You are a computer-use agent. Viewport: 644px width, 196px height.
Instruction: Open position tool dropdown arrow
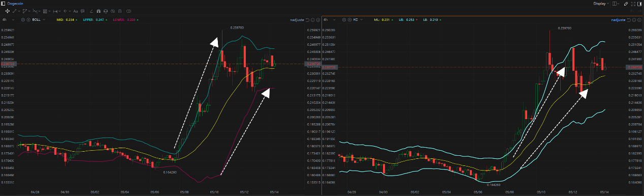[x=50, y=11]
